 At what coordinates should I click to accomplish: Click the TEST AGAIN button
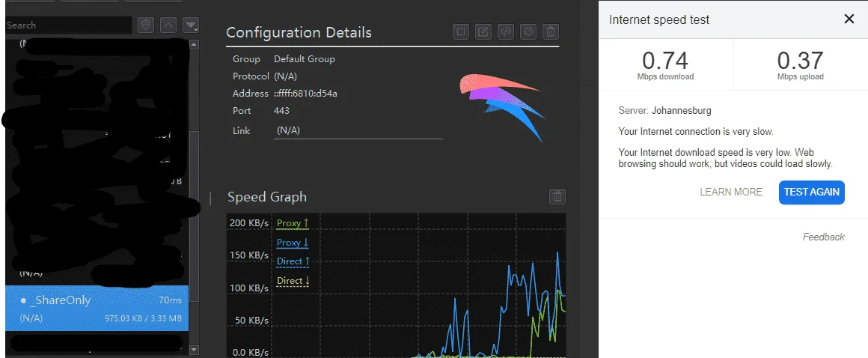coord(812,192)
